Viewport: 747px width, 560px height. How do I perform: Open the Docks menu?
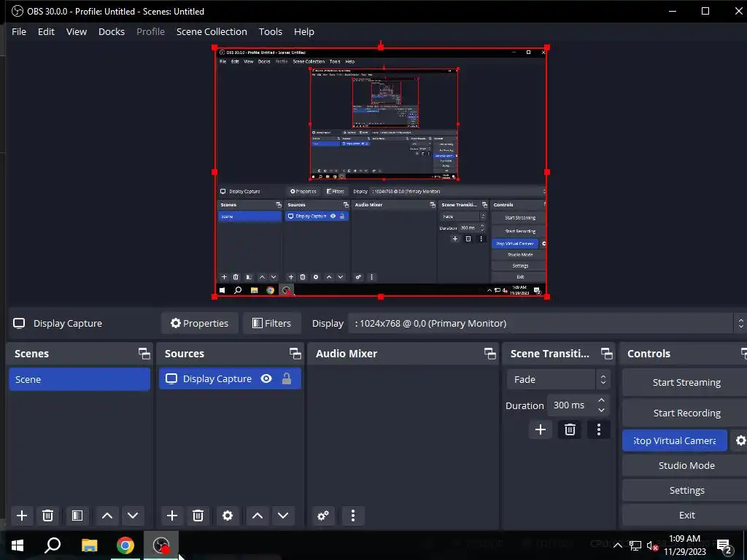(112, 31)
